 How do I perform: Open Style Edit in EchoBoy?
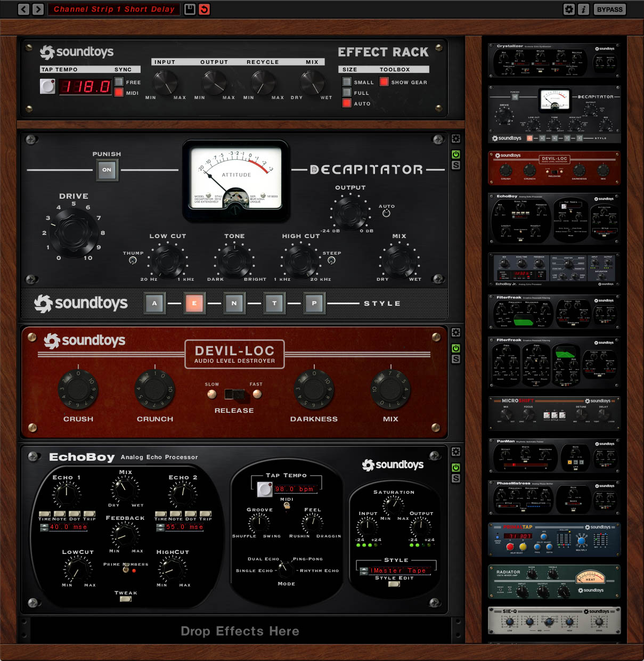[x=395, y=584]
